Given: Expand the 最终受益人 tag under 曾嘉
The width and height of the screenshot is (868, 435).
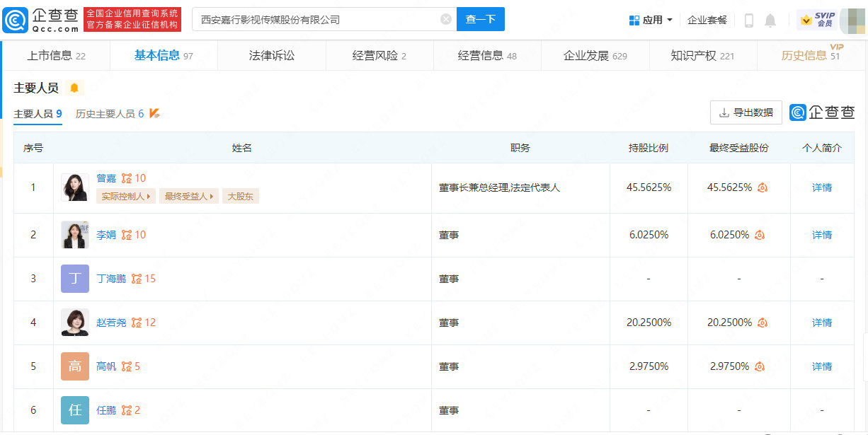Looking at the screenshot, I should (x=188, y=196).
